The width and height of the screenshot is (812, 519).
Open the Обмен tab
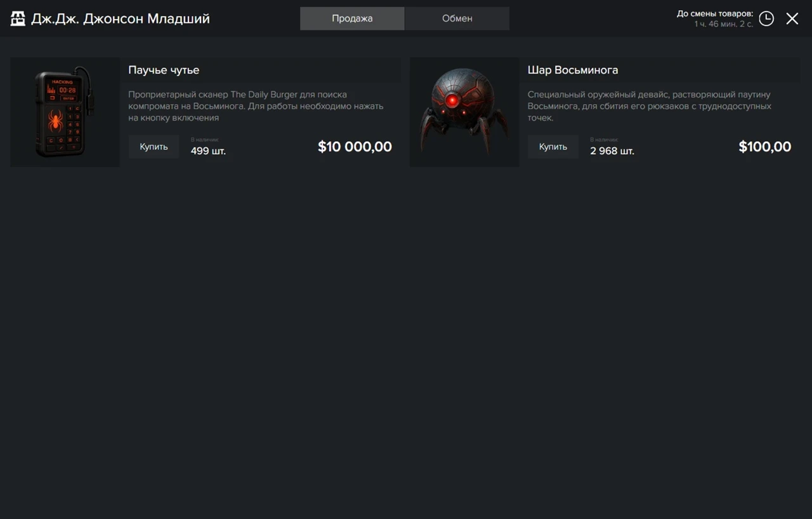point(457,18)
